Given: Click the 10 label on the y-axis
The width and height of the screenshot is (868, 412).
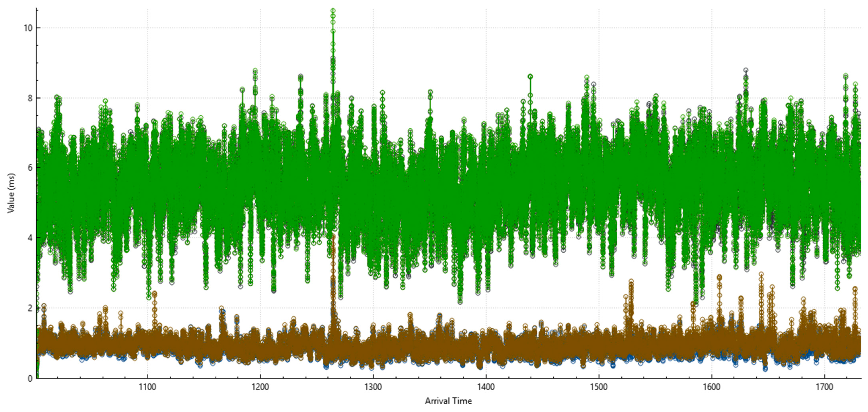Looking at the screenshot, I should 28,28.
